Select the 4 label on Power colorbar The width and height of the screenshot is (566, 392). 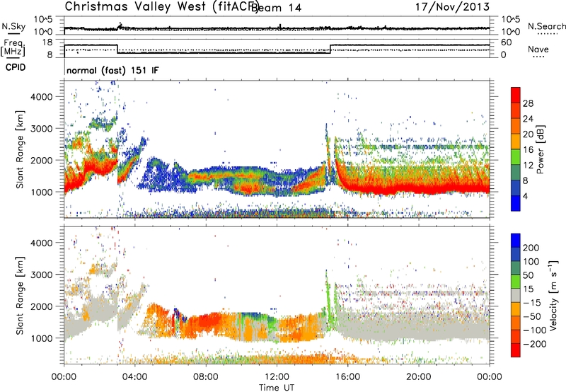(x=525, y=196)
